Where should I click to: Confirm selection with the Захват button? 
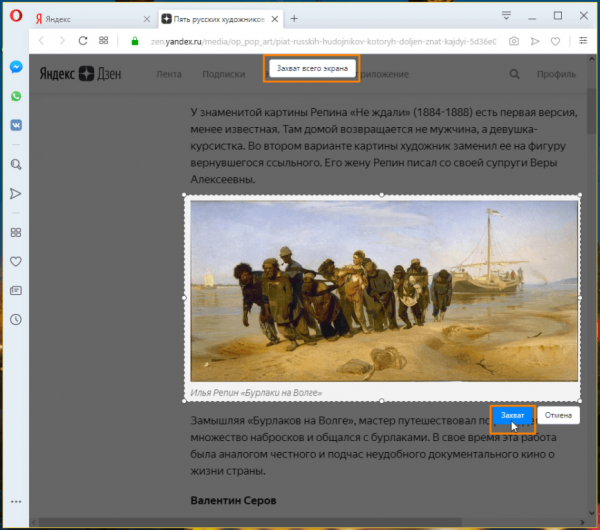(x=512, y=415)
